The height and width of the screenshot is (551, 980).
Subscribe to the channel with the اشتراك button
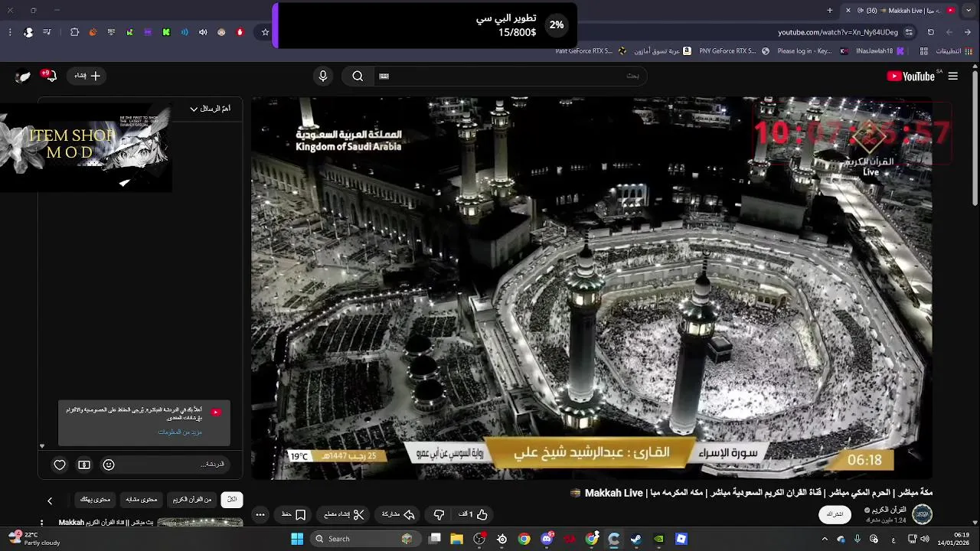coord(835,514)
